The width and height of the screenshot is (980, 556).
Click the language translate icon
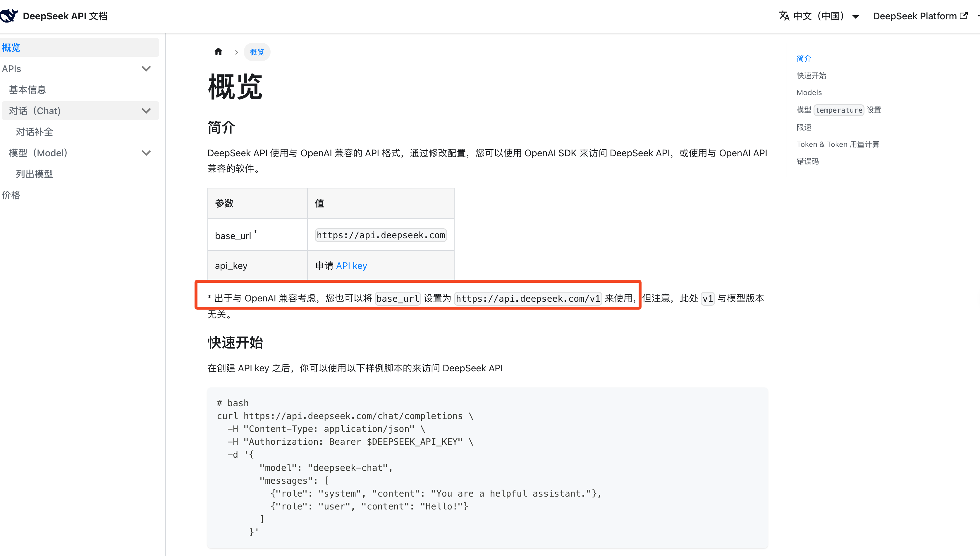tap(784, 16)
